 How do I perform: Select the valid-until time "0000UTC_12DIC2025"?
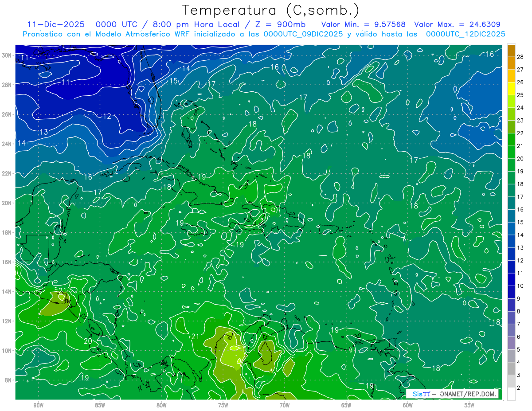(x=465, y=34)
